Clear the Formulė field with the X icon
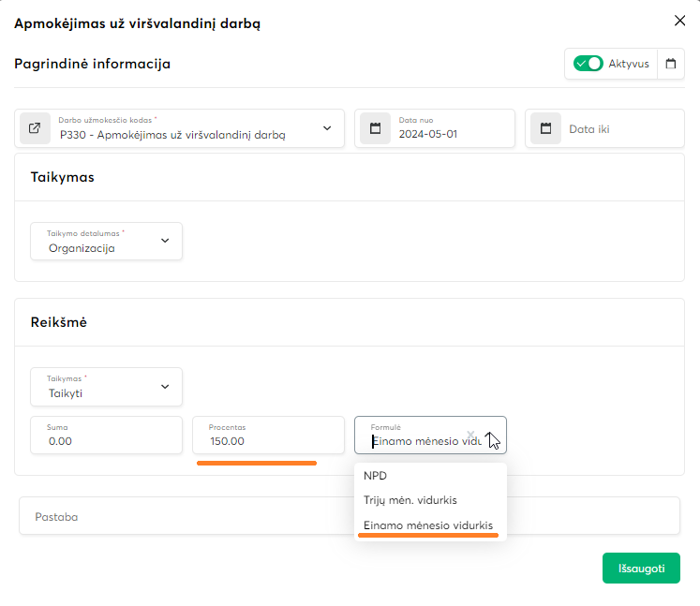 (x=470, y=434)
